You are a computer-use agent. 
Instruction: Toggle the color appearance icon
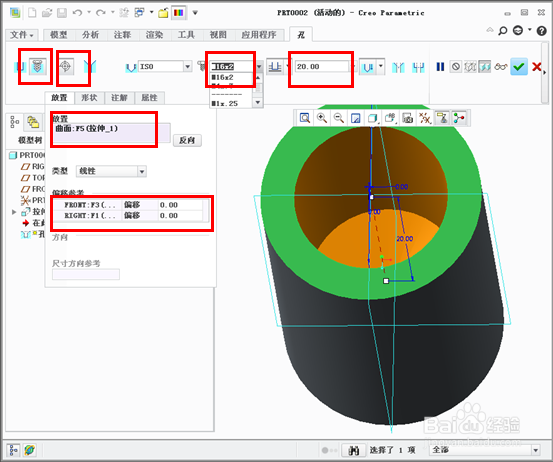coord(179,13)
